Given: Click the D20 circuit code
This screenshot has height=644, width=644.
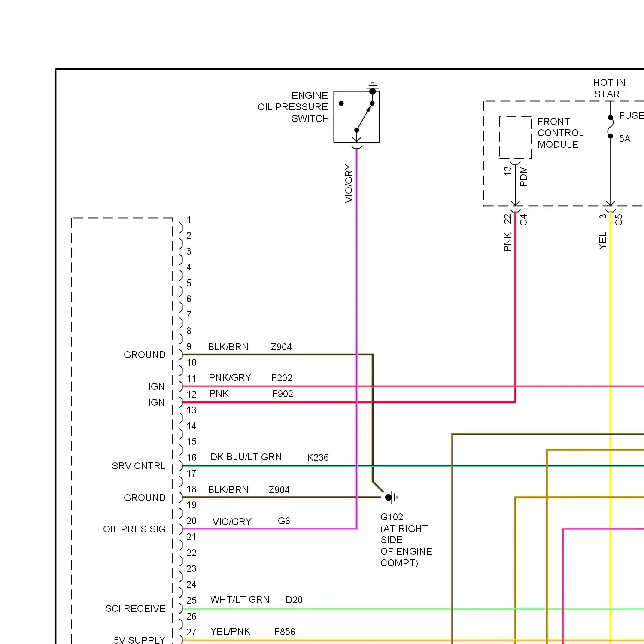Looking at the screenshot, I should tap(294, 600).
